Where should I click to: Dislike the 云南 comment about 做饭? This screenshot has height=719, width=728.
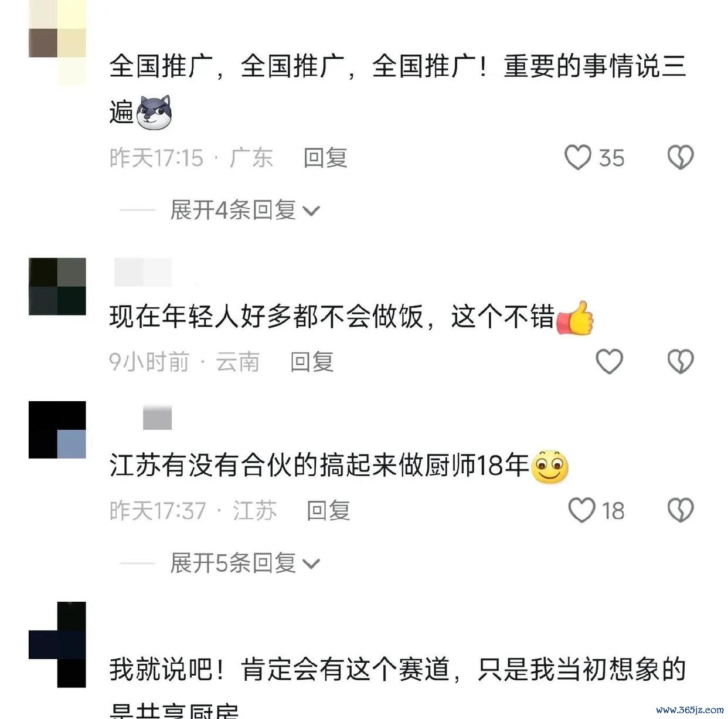point(681,361)
